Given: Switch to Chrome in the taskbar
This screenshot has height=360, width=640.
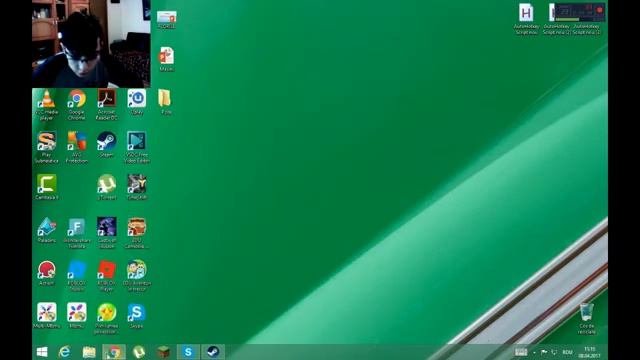Looking at the screenshot, I should coord(114,352).
